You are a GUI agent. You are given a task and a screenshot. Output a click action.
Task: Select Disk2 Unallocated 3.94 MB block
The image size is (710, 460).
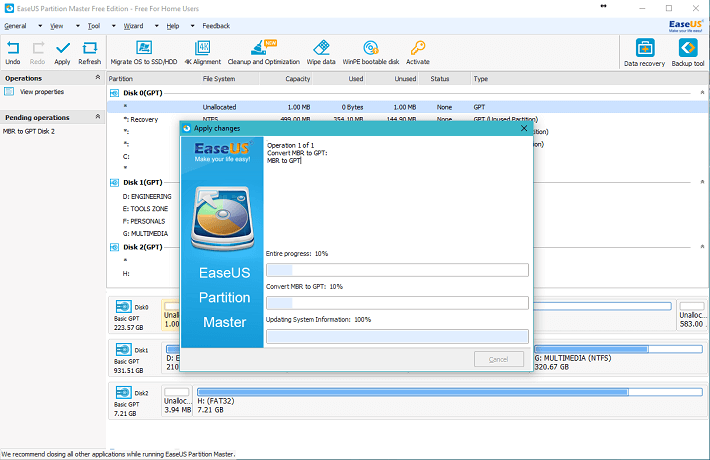177,400
